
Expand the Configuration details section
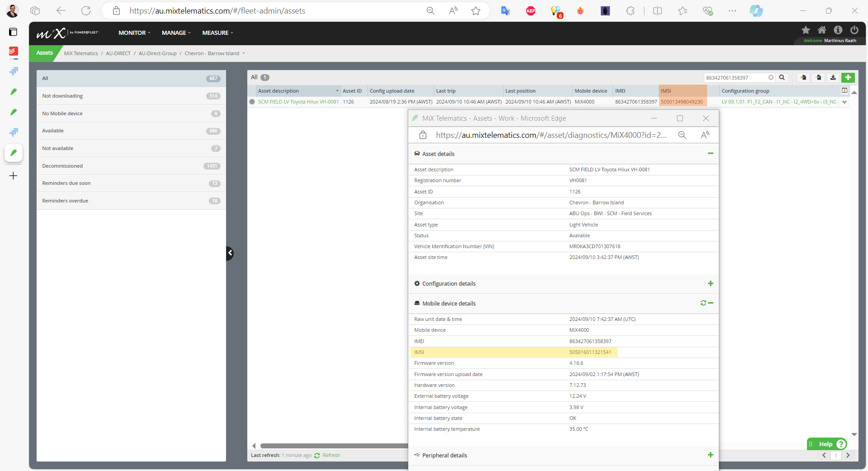[x=710, y=284]
